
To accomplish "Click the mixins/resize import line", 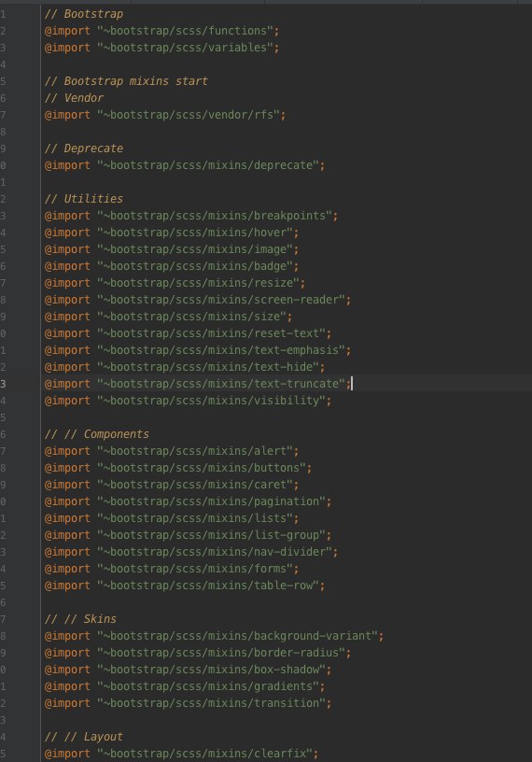I will pyautogui.click(x=175, y=283).
